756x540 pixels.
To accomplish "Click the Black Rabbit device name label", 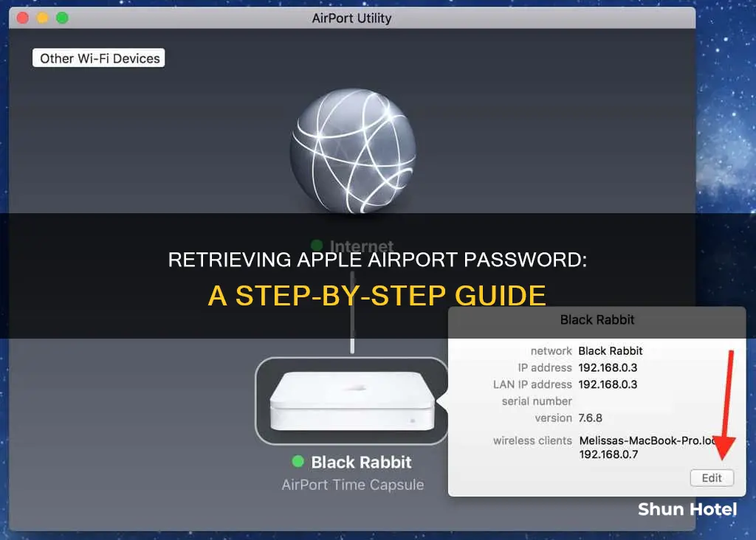I will tap(361, 462).
